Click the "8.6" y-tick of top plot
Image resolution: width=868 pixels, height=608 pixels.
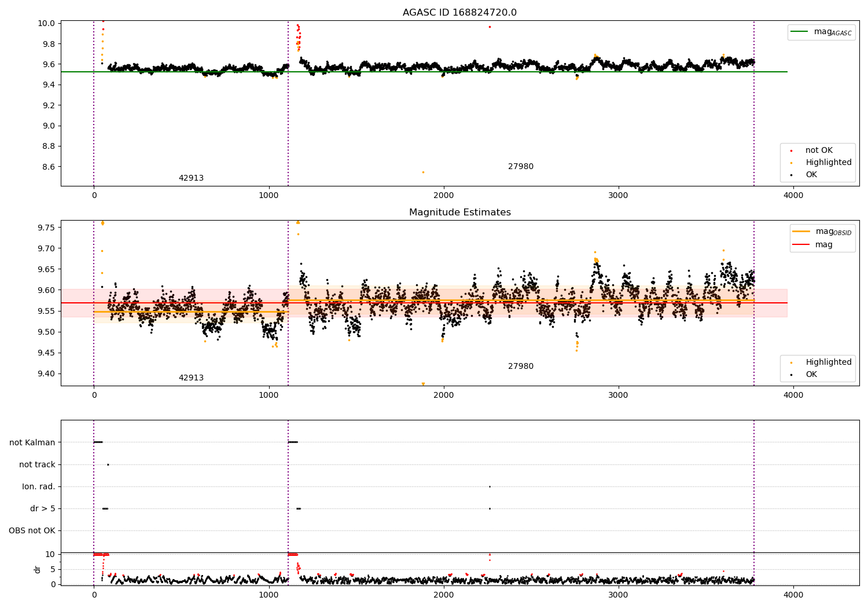click(50, 167)
